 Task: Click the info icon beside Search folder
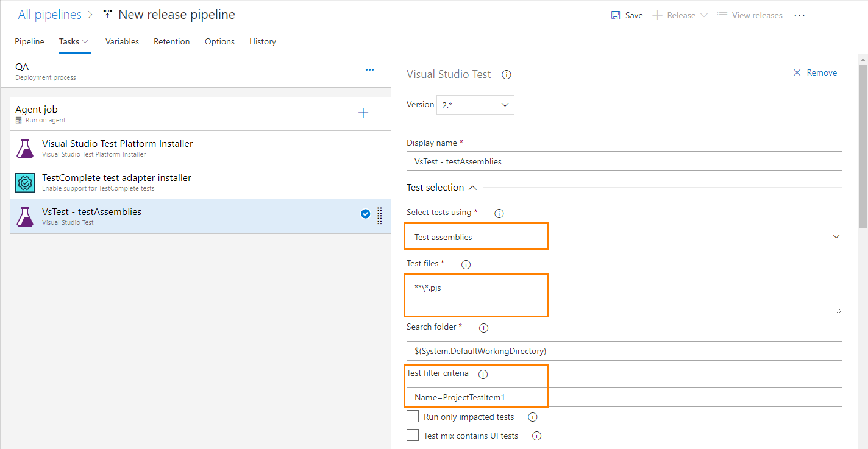(483, 327)
